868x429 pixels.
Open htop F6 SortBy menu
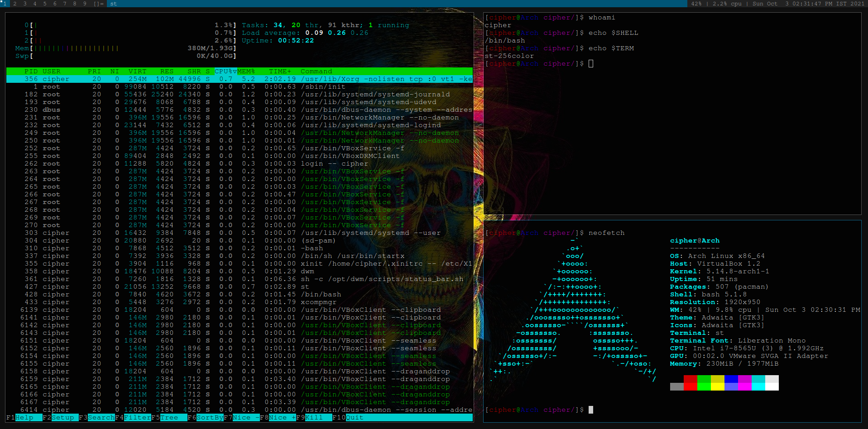(x=206, y=418)
